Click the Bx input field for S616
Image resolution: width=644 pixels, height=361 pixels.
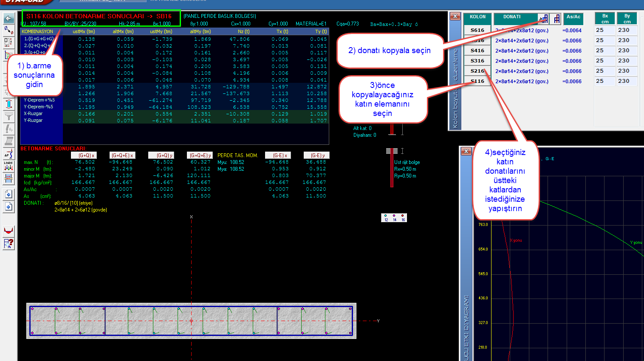604,30
